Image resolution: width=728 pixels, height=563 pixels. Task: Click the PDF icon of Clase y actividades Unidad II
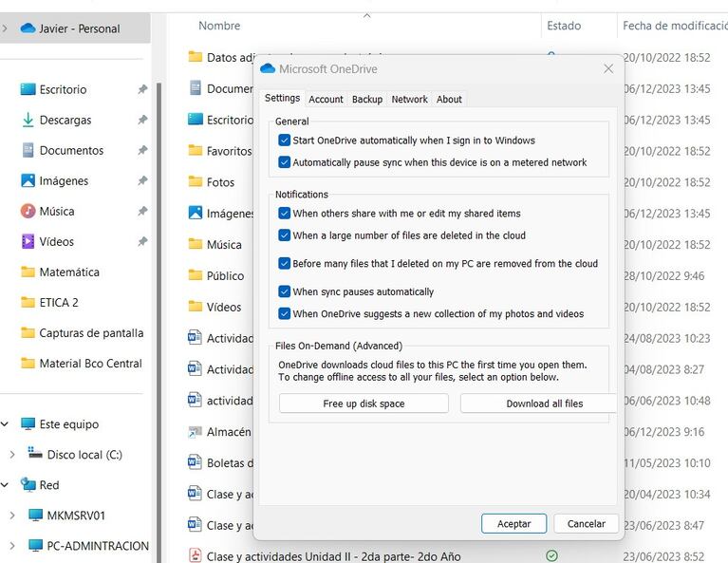pyautogui.click(x=195, y=555)
